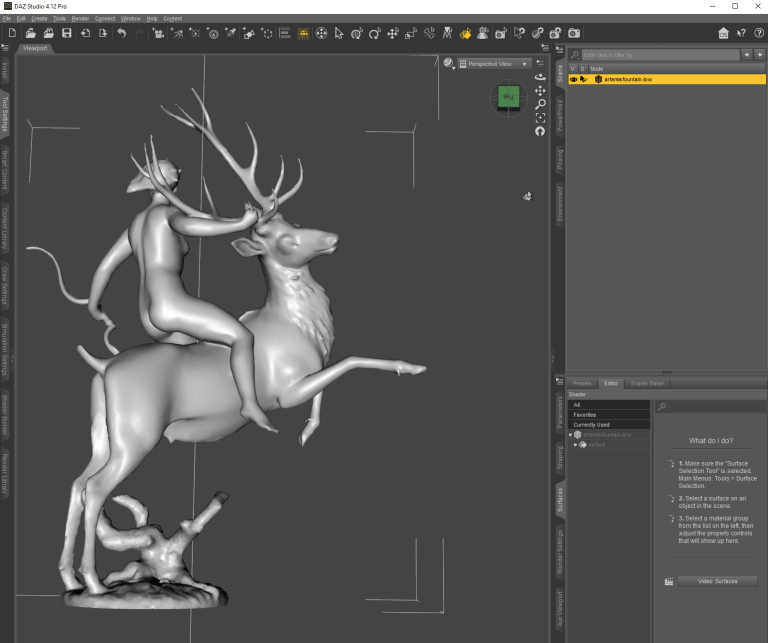Click the viewport orbit rotate control
Image resolution: width=768 pixels, height=643 pixels.
tap(540, 77)
